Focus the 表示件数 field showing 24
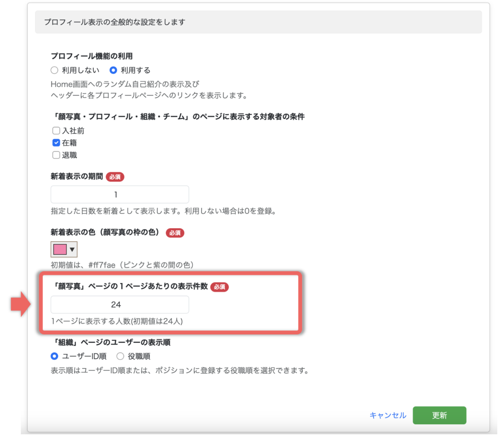504x441 pixels. click(x=120, y=305)
